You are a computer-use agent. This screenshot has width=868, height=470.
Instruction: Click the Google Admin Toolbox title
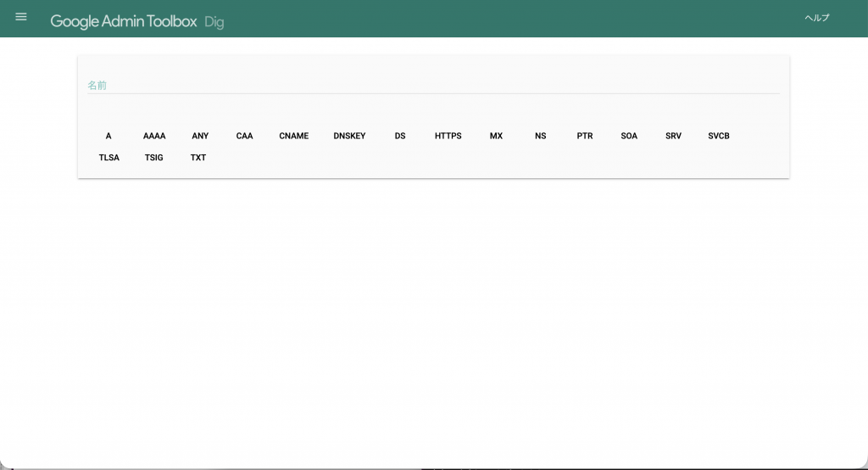124,21
